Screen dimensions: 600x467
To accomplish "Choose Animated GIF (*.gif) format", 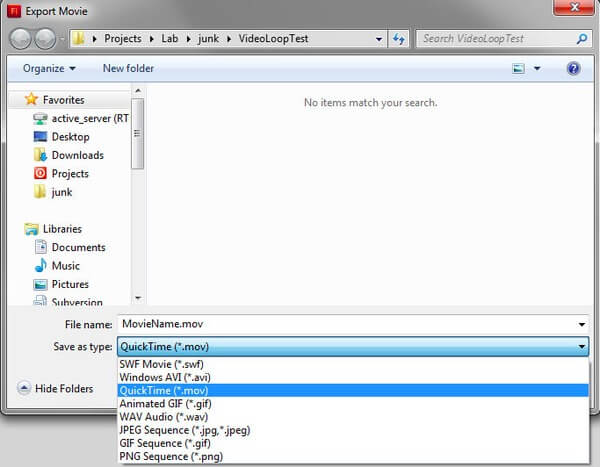I will (x=353, y=404).
